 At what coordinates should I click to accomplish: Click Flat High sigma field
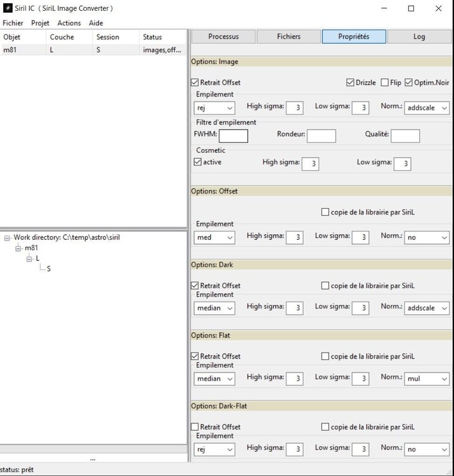click(294, 379)
